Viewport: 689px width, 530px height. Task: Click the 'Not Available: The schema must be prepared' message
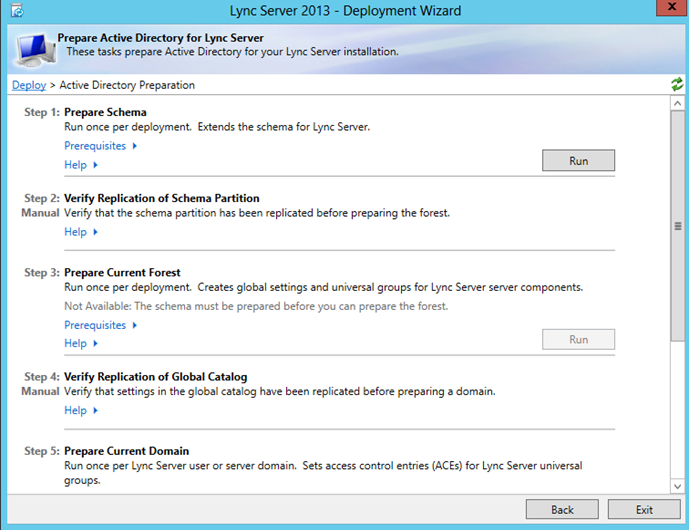[x=256, y=306]
